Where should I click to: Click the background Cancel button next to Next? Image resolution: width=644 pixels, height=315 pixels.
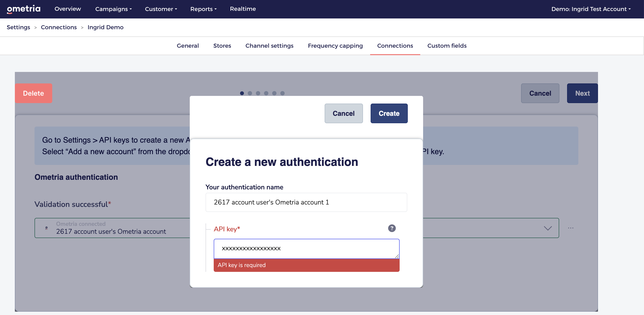[540, 93]
